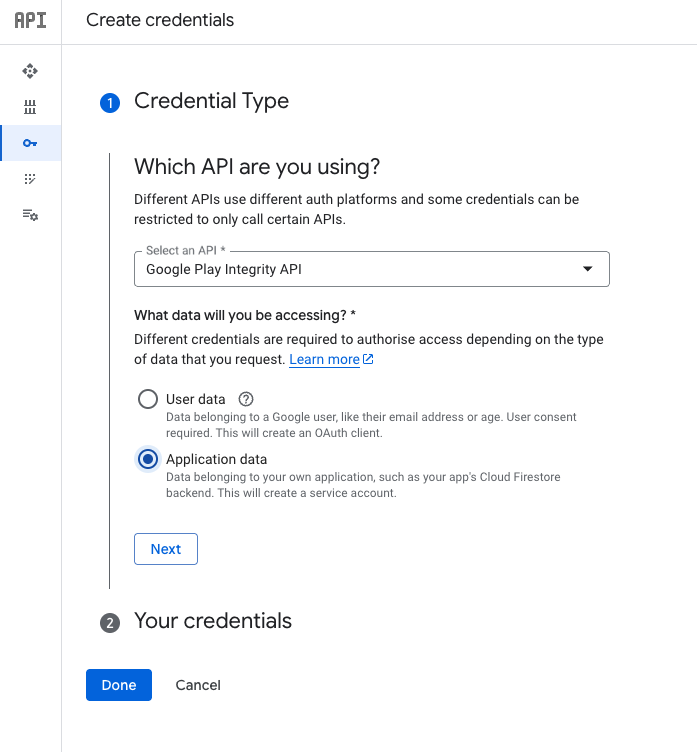The height and width of the screenshot is (752, 697).
Task: Click 'What data will you be accessing?' label
Action: click(245, 315)
